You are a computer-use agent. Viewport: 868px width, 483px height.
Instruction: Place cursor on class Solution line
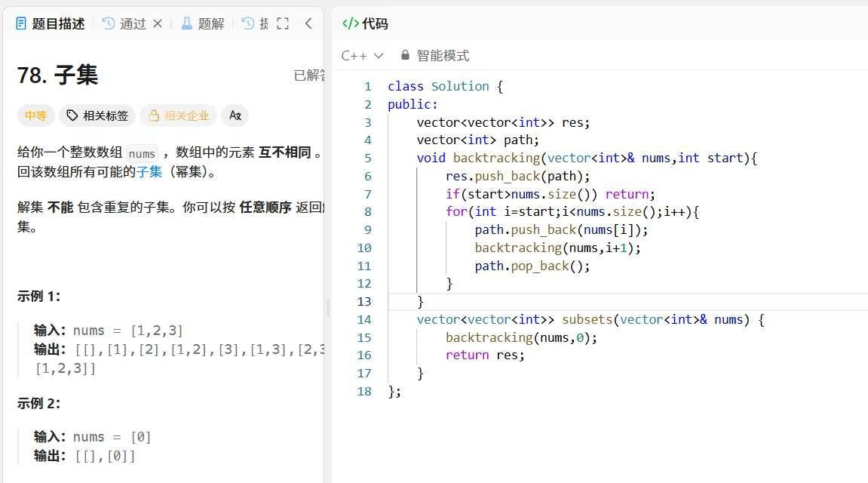pos(445,86)
